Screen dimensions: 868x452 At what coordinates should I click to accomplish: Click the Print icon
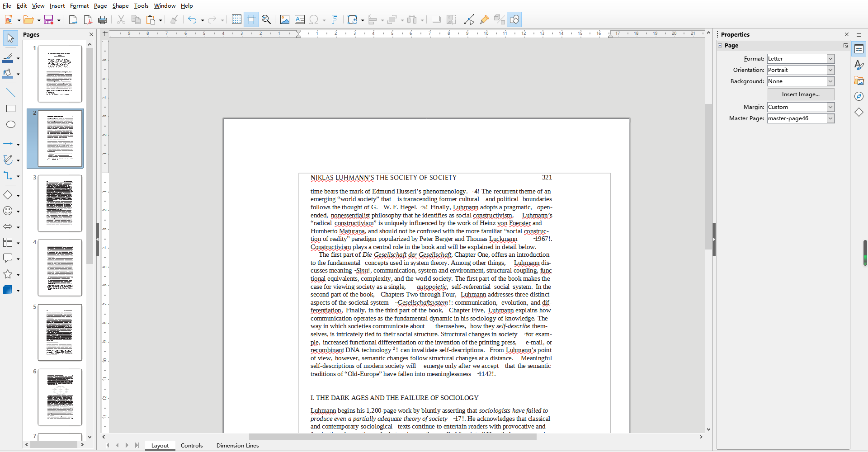pos(103,19)
